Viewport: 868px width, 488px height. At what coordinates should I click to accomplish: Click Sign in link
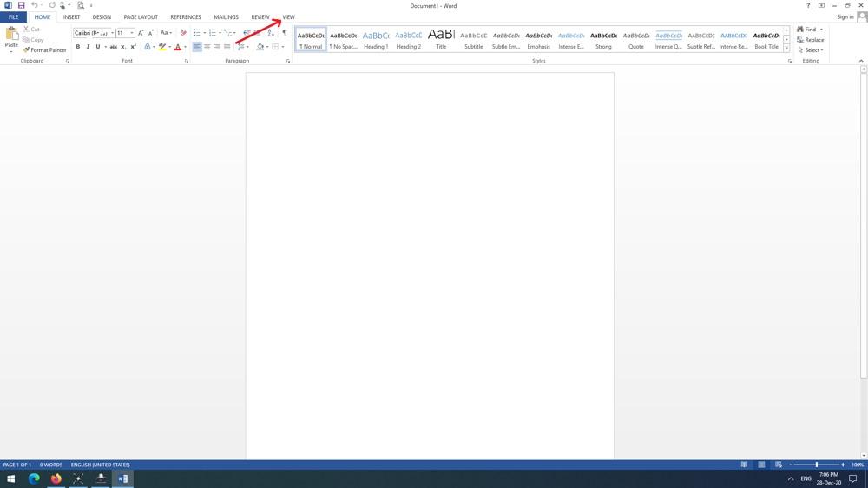tap(845, 17)
